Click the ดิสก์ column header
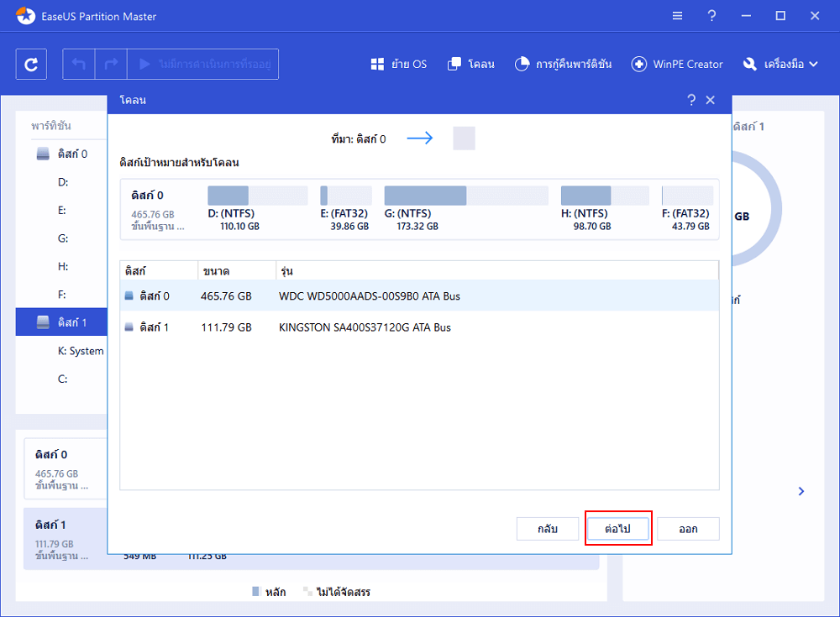This screenshot has height=617, width=840. pyautogui.click(x=159, y=271)
